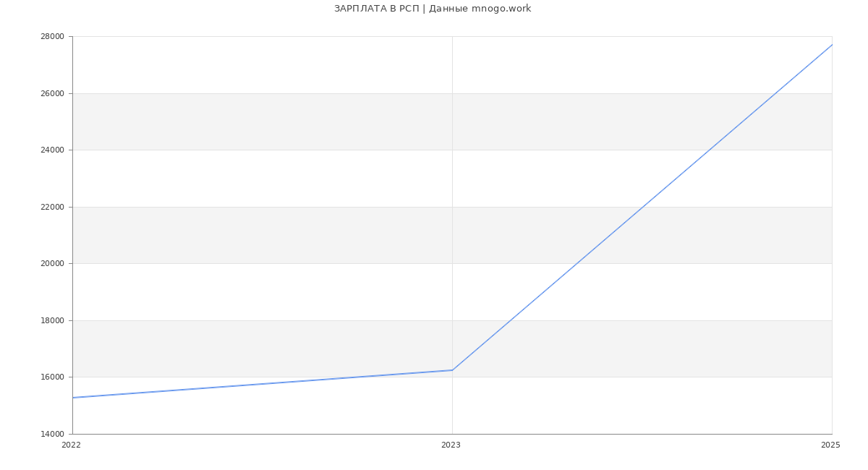This screenshot has height=470, width=868.
Task: Click the 2025 x-axis label
Action: click(x=830, y=445)
